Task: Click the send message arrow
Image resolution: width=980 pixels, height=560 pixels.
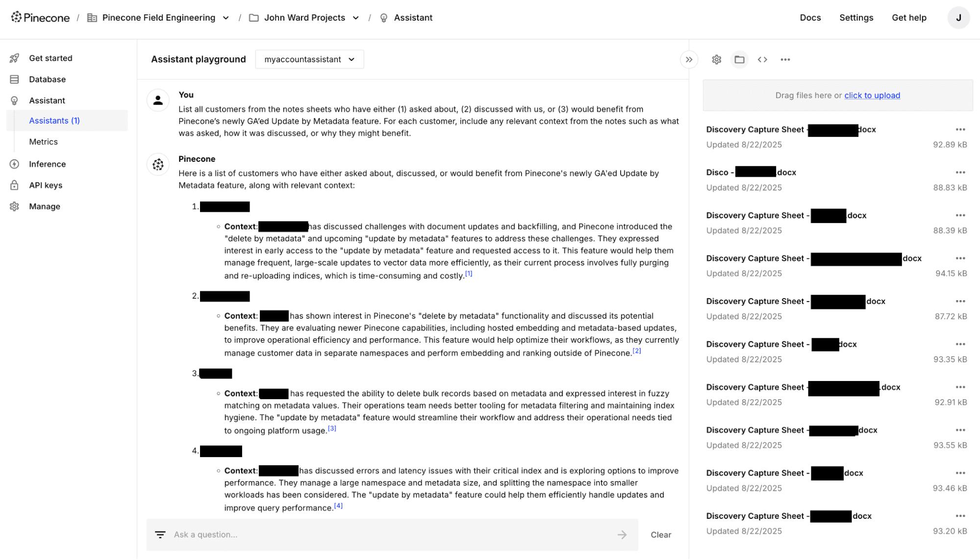Action: [x=622, y=535]
